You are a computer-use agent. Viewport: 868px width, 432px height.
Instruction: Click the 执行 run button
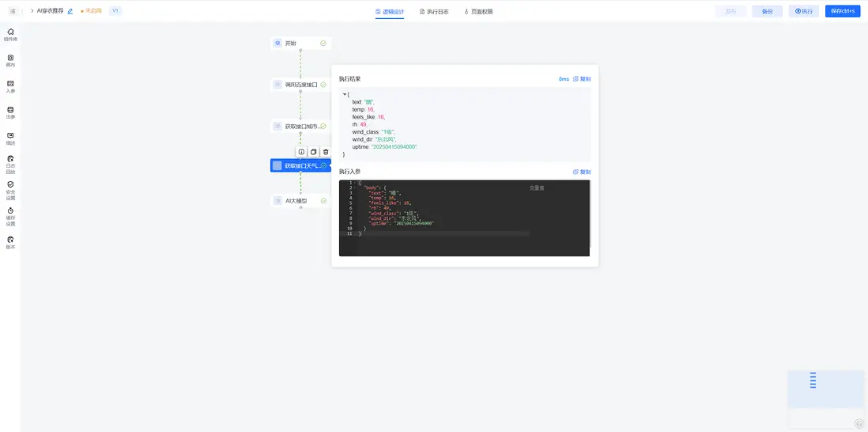pyautogui.click(x=804, y=11)
